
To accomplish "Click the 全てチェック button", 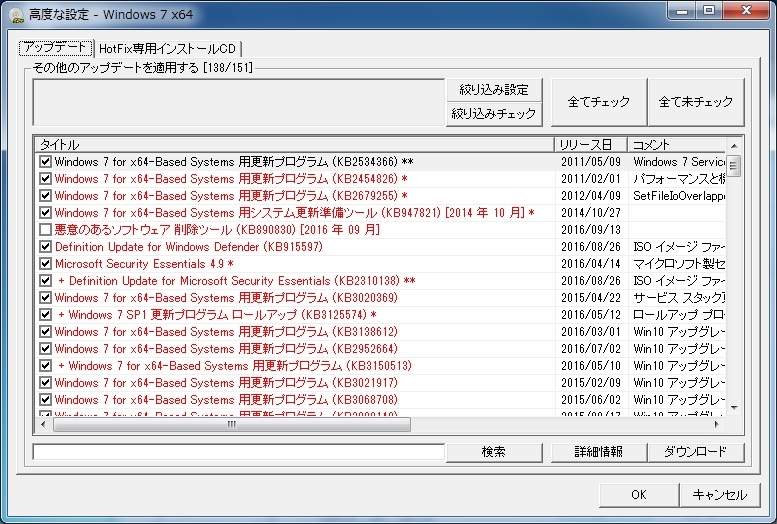I will coord(599,102).
